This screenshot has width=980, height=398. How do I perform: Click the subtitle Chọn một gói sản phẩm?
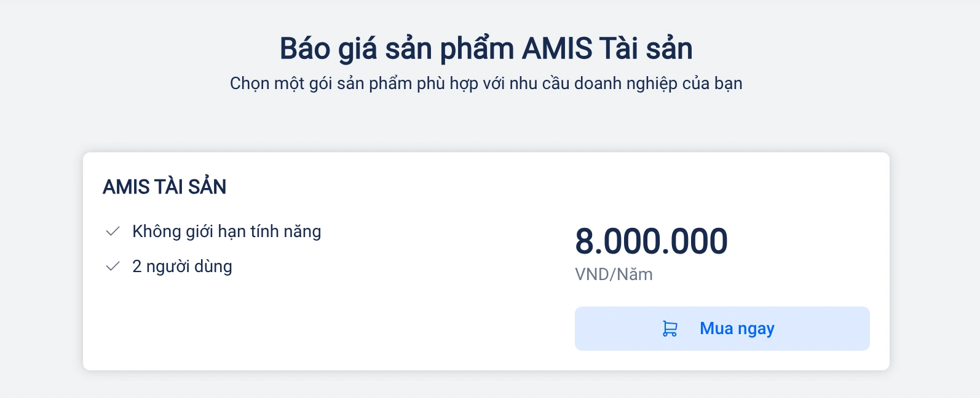486,84
